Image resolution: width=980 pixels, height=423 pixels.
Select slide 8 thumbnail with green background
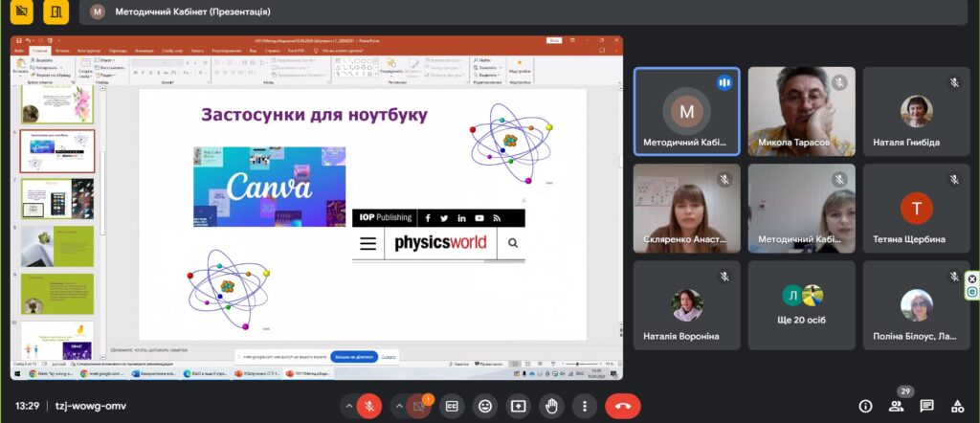pos(56,246)
